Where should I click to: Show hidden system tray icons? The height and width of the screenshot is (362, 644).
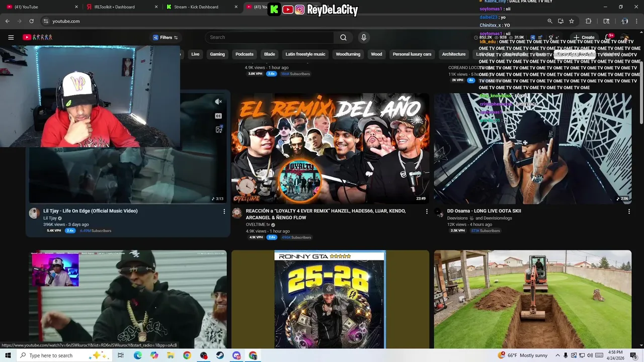[557, 355]
